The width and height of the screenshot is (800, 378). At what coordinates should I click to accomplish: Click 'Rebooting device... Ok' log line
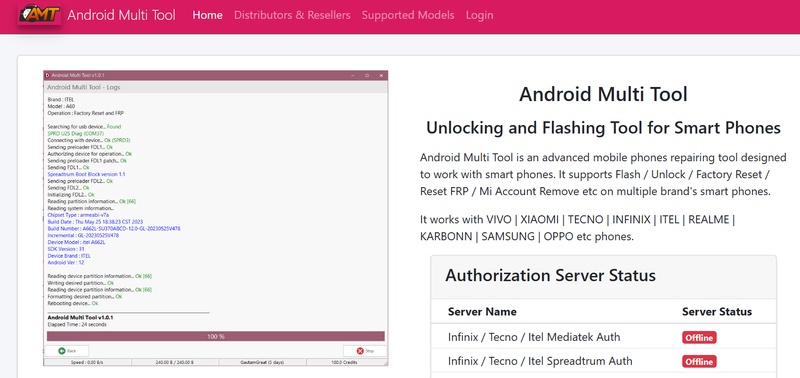point(72,303)
